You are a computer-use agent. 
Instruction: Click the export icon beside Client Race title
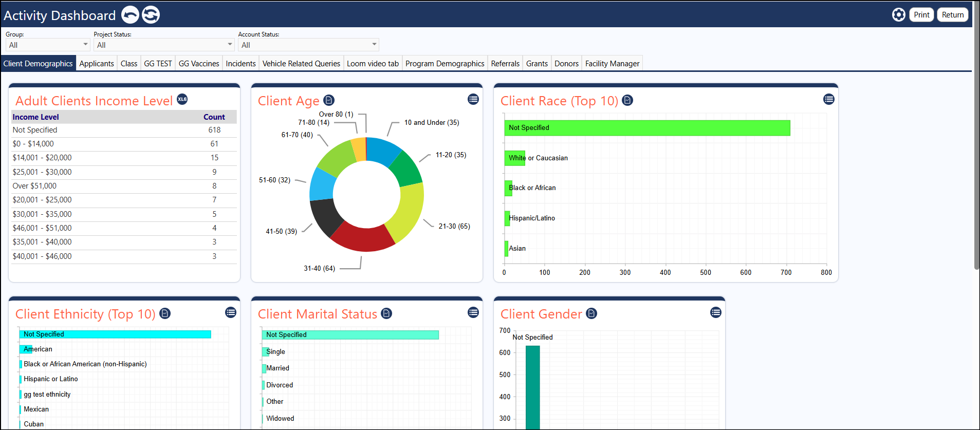(x=627, y=100)
